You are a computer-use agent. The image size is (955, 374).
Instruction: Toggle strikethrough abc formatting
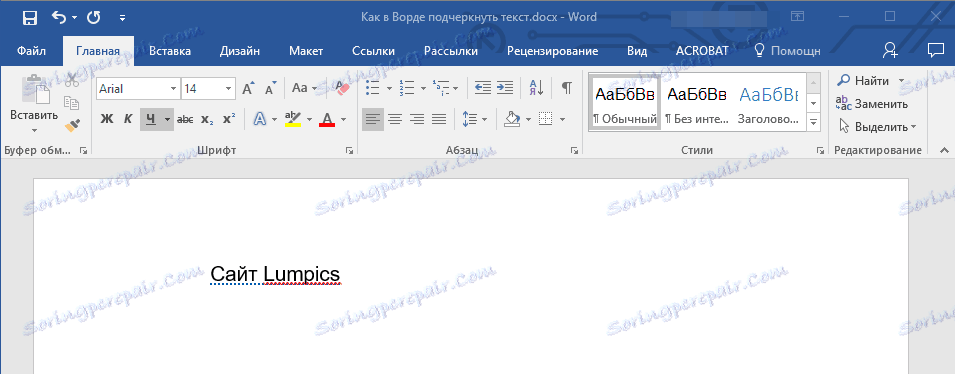(x=185, y=119)
